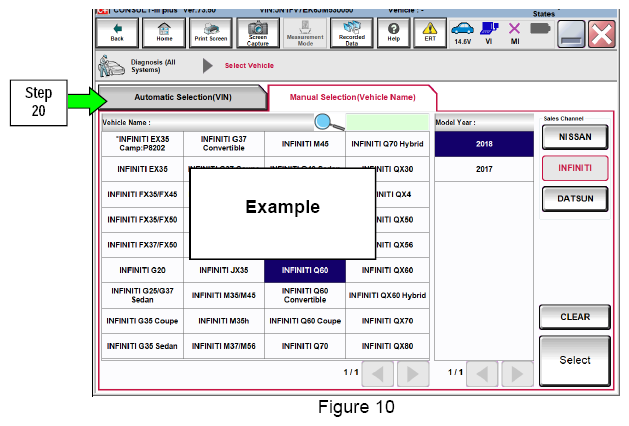The image size is (629, 426).
Task: Open the Help question mark button
Action: pos(394,32)
